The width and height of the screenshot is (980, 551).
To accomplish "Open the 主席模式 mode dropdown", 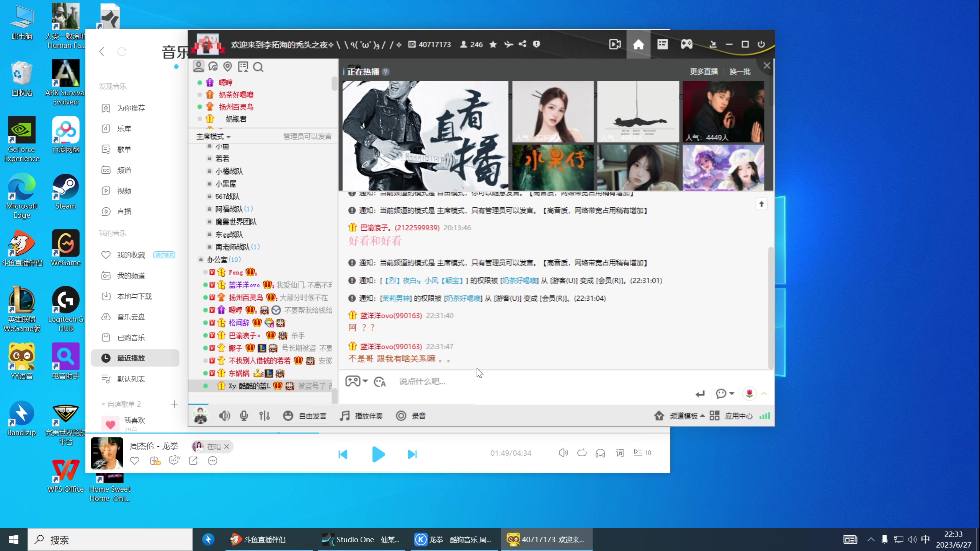I will [212, 136].
